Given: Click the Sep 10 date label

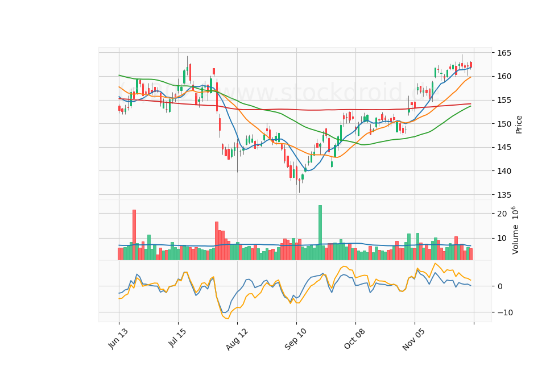Looking at the screenshot, I should coord(296,339).
